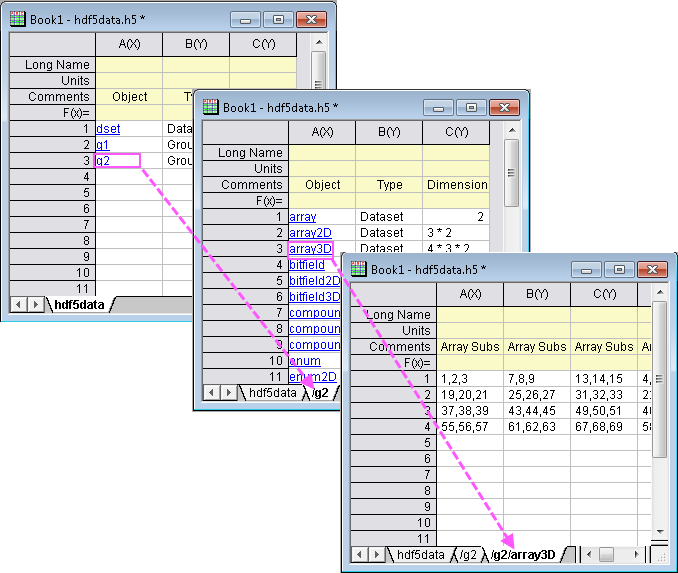This screenshot has height=573, width=678.
Task: Open the array3D dataset link
Action: (x=310, y=248)
